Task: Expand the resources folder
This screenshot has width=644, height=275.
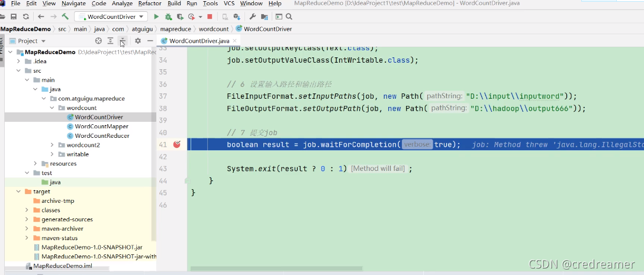Action: pyautogui.click(x=36, y=163)
